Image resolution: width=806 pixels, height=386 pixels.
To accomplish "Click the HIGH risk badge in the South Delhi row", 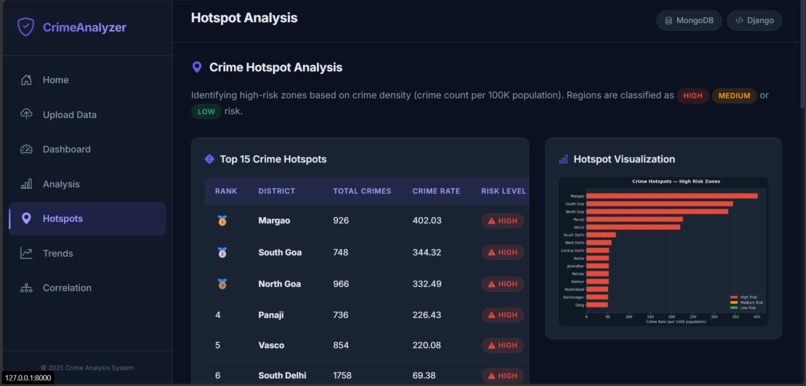I will pos(503,376).
